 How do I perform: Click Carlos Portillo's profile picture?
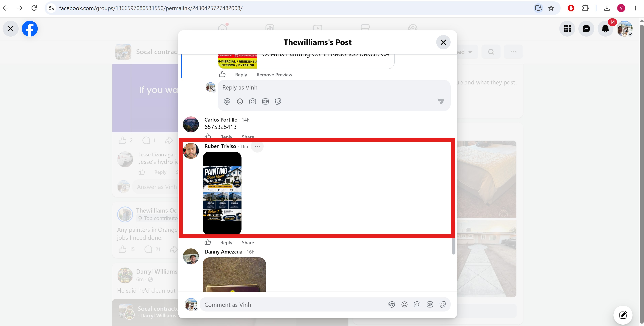pos(191,124)
